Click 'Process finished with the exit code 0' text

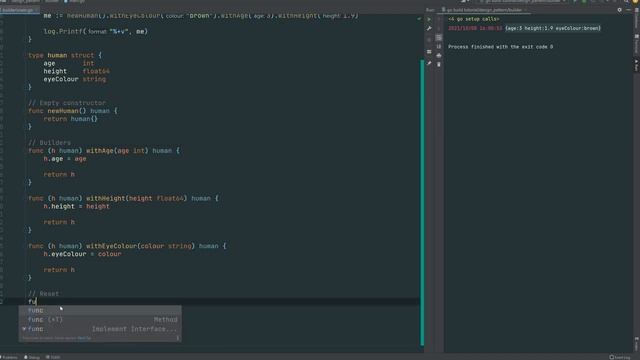500,47
